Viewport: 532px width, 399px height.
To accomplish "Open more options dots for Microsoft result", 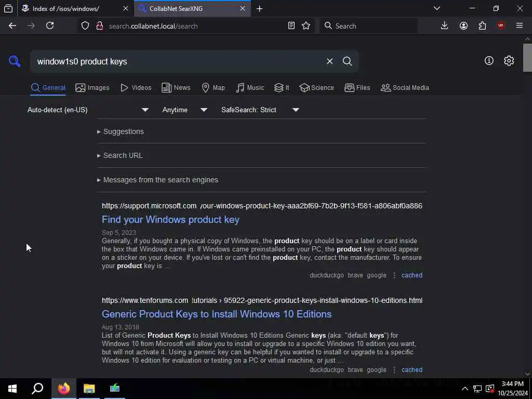I will (394, 275).
